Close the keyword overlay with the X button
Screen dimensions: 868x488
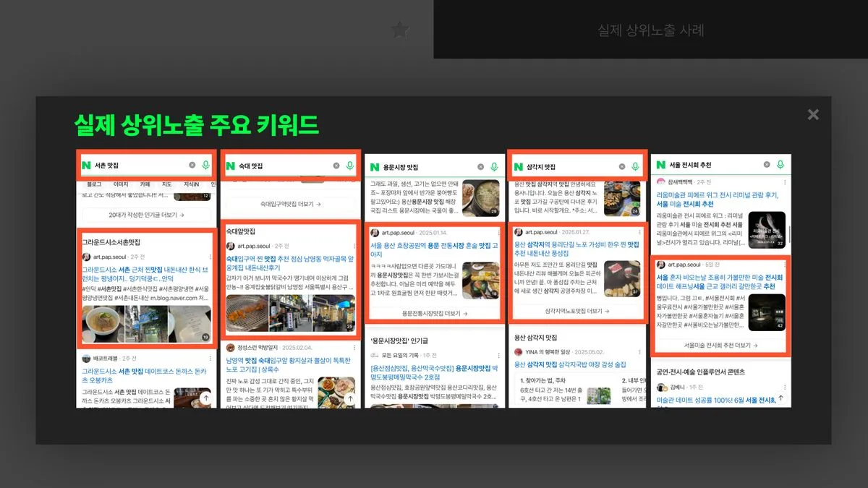[x=813, y=114]
